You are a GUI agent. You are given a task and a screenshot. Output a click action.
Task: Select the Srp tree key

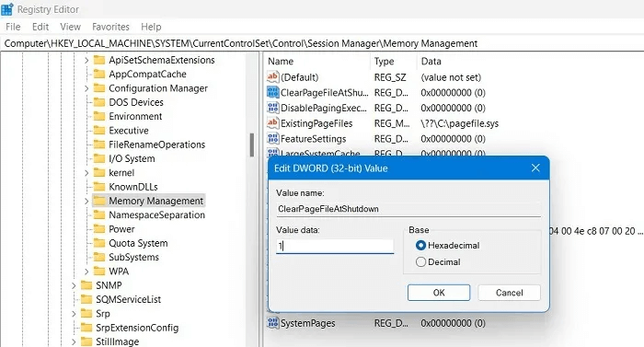point(103,313)
